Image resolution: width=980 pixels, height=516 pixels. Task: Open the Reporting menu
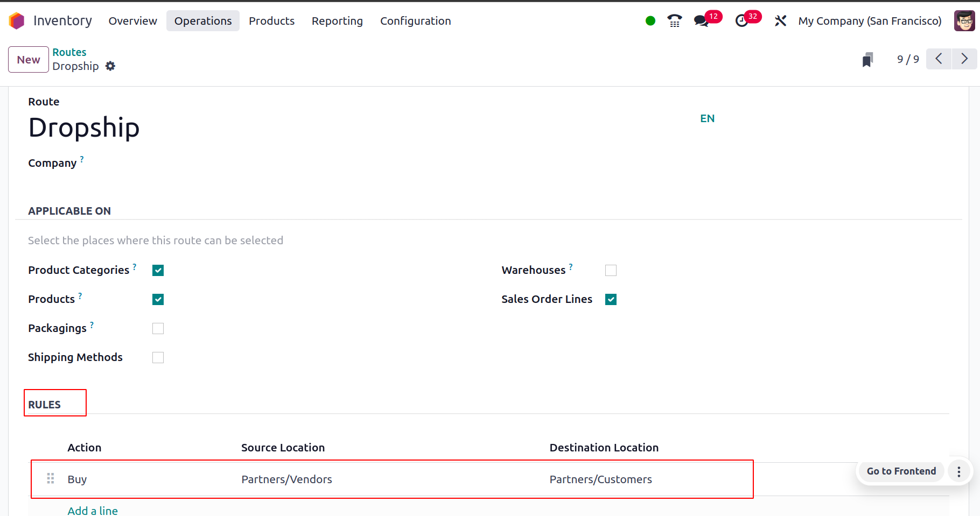tap(337, 21)
